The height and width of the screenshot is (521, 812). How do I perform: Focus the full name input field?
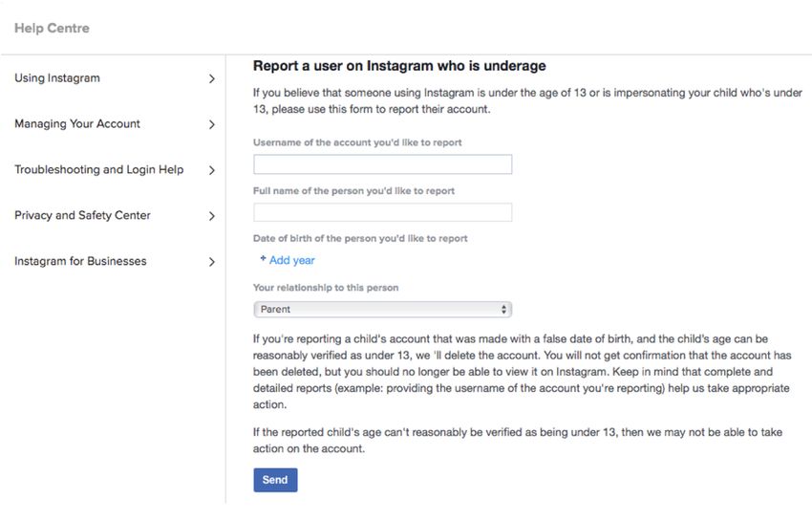click(383, 212)
